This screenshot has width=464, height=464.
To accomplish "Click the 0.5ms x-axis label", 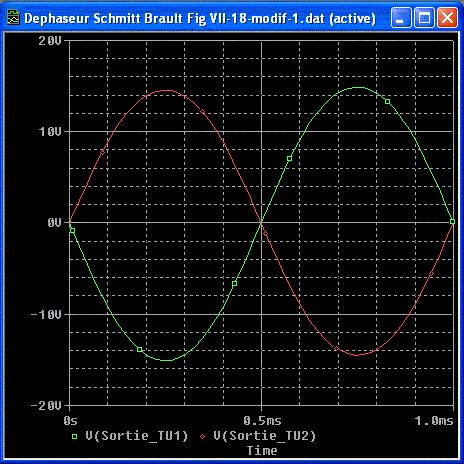I will [262, 421].
